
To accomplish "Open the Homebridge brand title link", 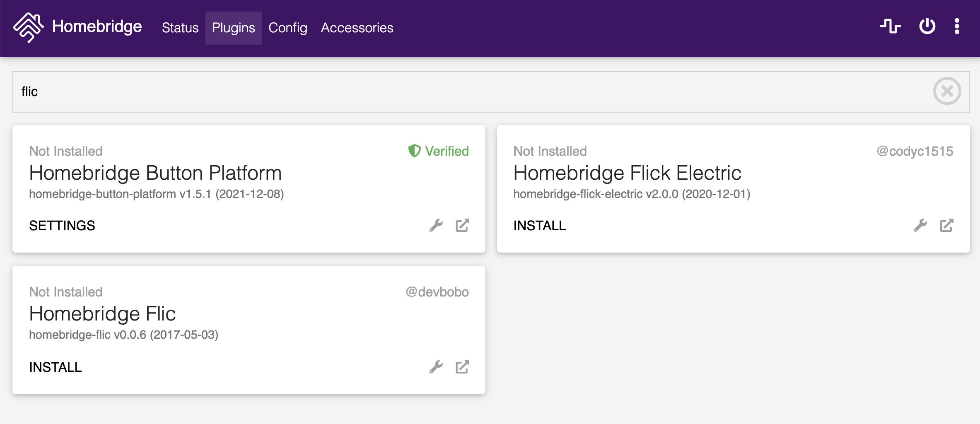I will 97,26.
